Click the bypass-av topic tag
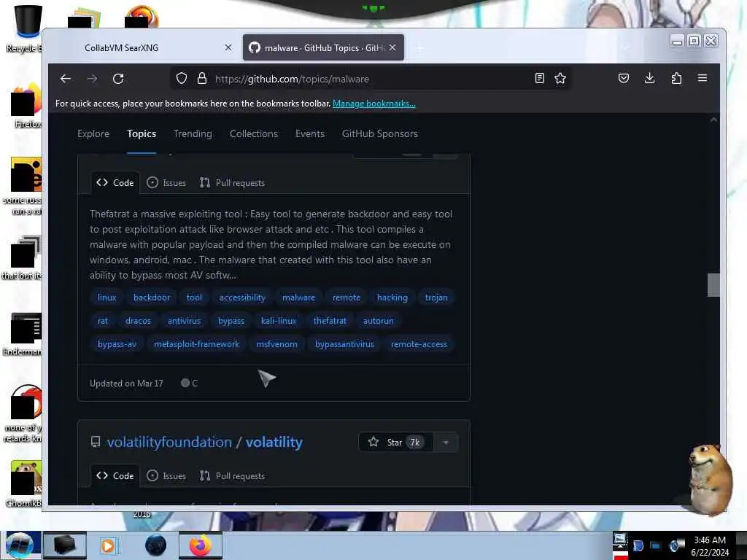747x560 pixels. pos(117,344)
